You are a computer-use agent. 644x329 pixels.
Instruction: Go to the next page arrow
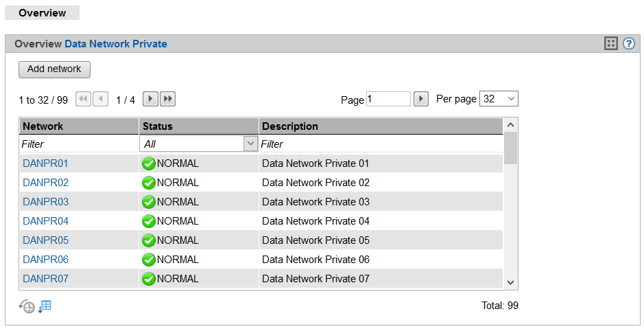(150, 100)
